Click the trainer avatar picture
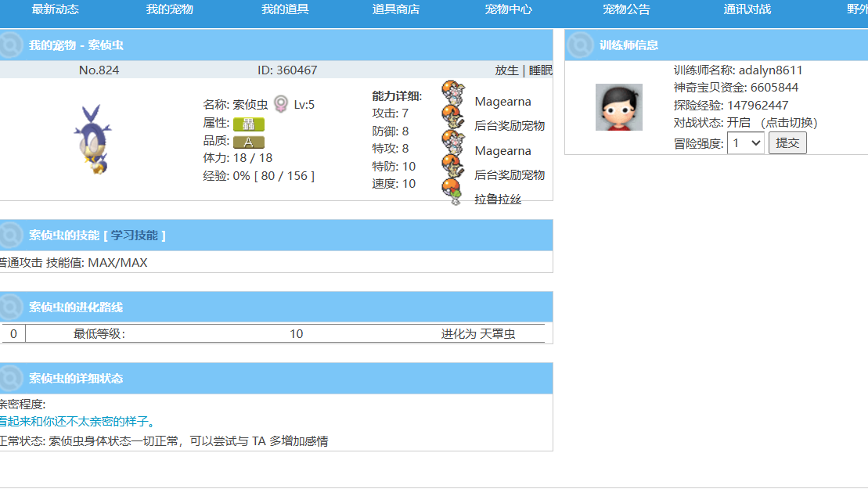Image resolution: width=868 pixels, height=489 pixels. [618, 107]
